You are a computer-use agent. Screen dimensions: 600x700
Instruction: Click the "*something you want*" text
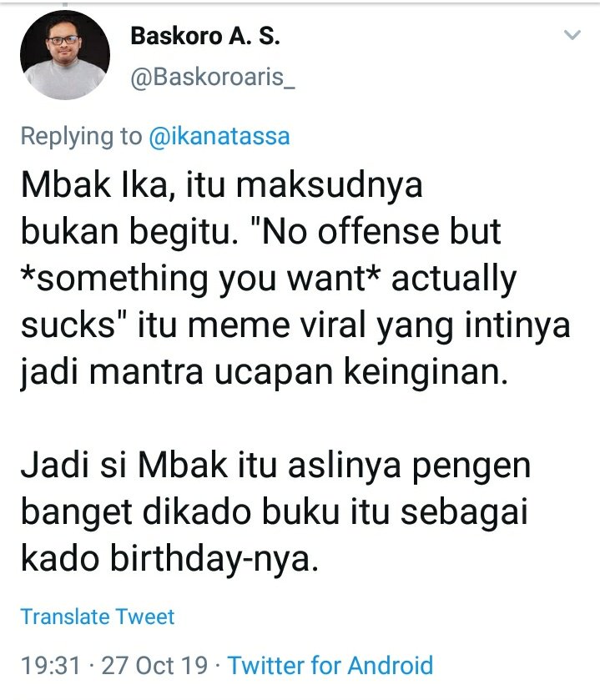point(201,279)
